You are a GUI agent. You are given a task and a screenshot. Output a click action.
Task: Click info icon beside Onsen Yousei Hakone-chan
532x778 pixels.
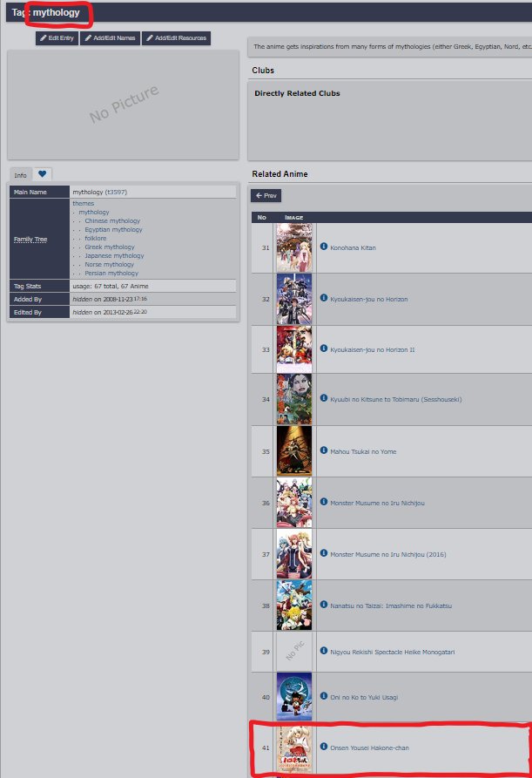point(324,747)
